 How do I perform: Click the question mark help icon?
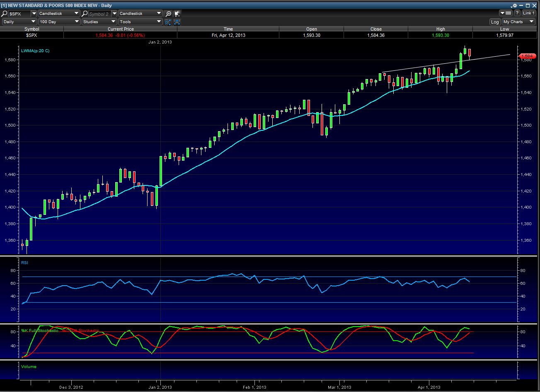point(517,13)
